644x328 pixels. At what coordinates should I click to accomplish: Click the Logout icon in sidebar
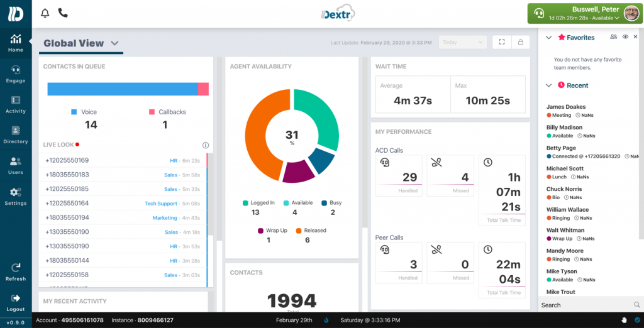point(16,298)
